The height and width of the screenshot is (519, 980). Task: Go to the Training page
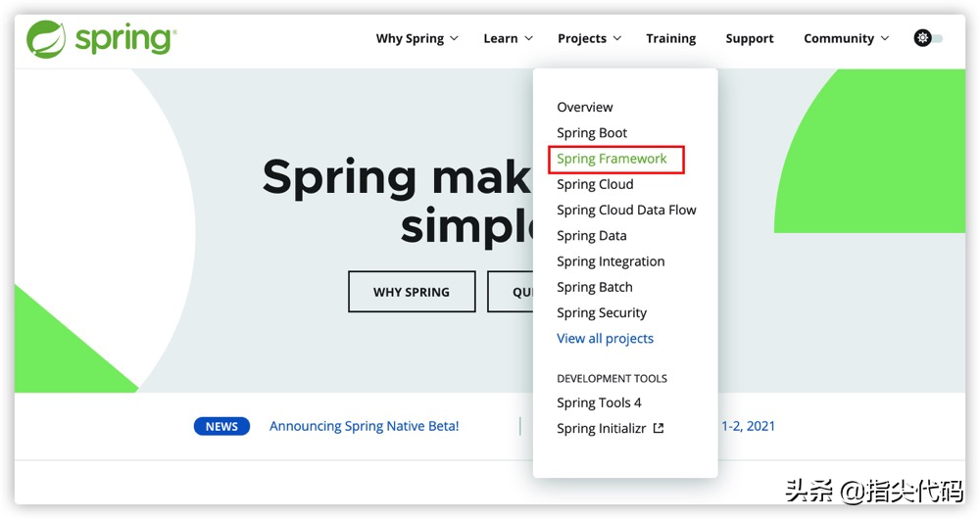pos(670,39)
